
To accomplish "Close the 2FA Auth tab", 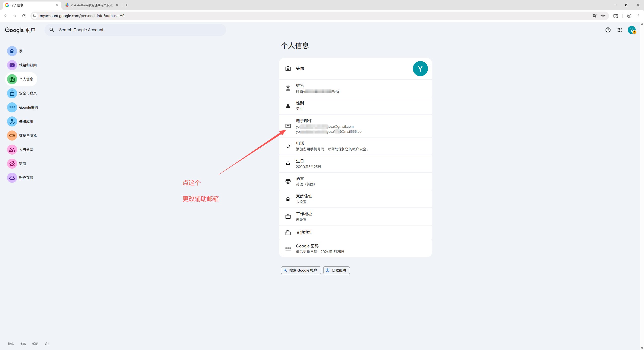I will pos(117,5).
